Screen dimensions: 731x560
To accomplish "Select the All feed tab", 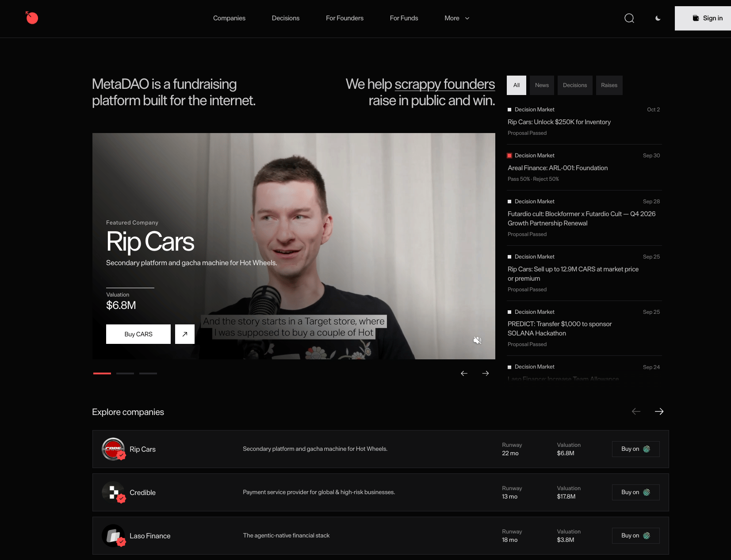I will 517,85.
